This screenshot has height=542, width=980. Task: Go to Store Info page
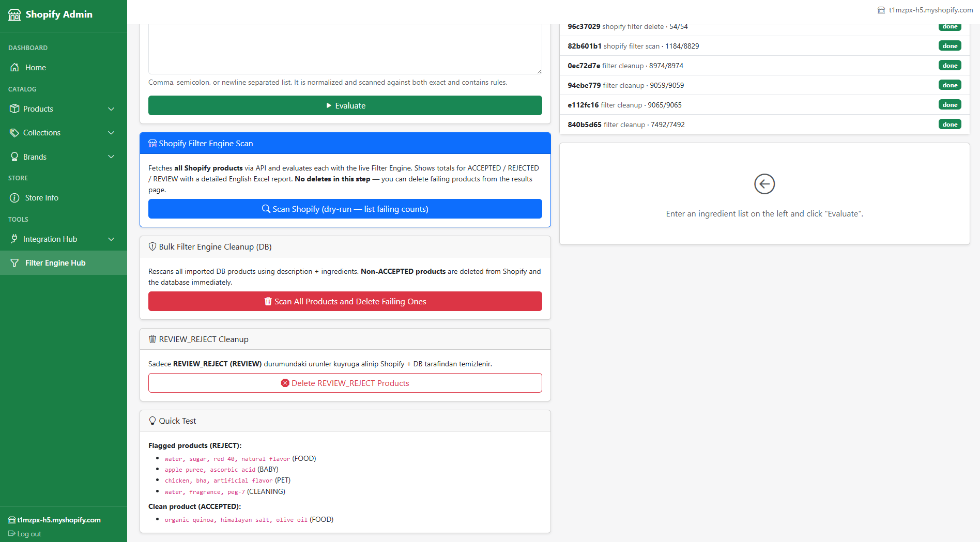point(64,198)
